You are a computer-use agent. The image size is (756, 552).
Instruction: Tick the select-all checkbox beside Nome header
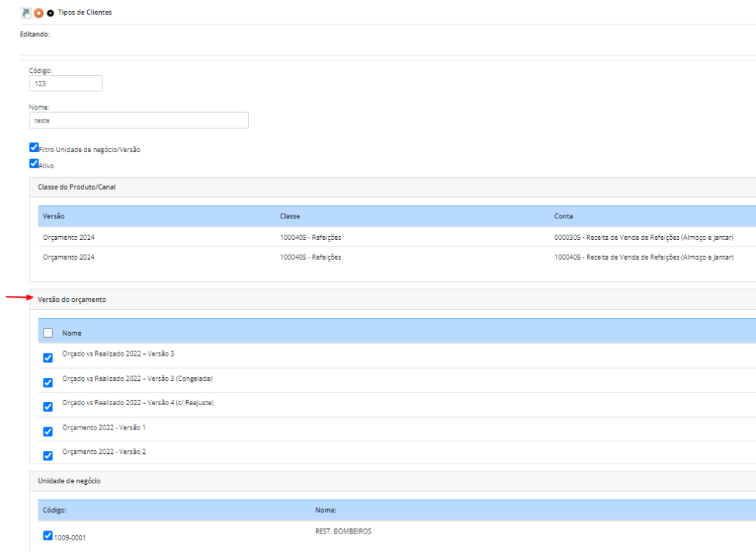(48, 333)
